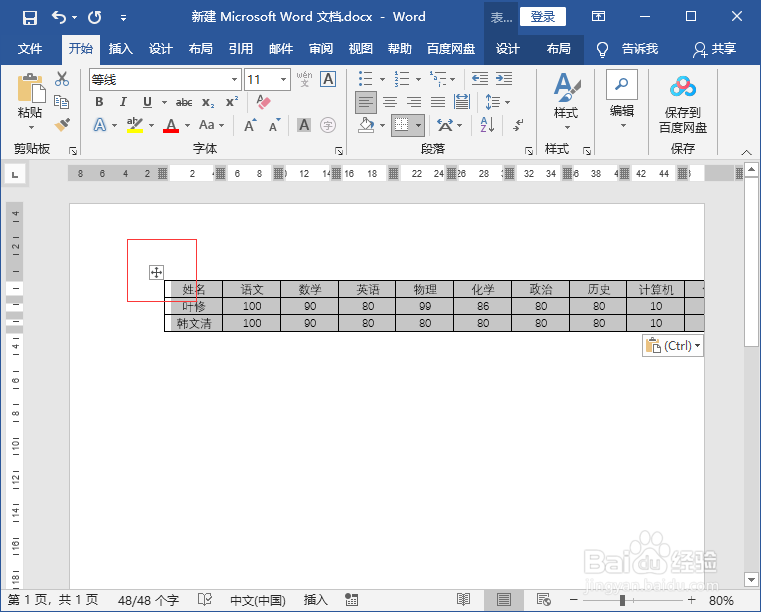761x612 pixels.
Task: Save the document with the floppy icon
Action: 30,18
